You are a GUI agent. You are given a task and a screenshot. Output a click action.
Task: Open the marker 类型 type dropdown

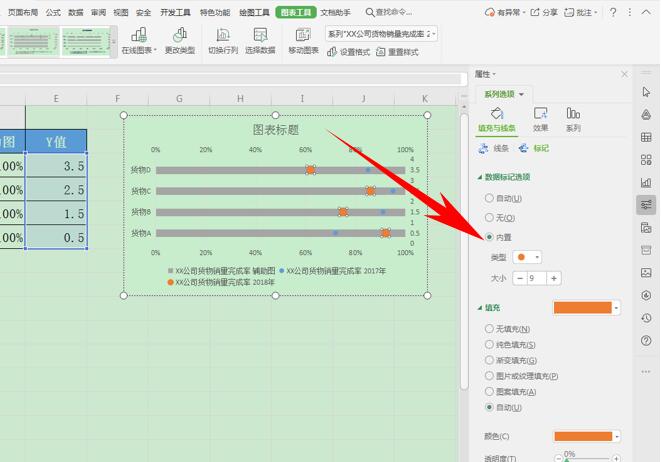(527, 257)
